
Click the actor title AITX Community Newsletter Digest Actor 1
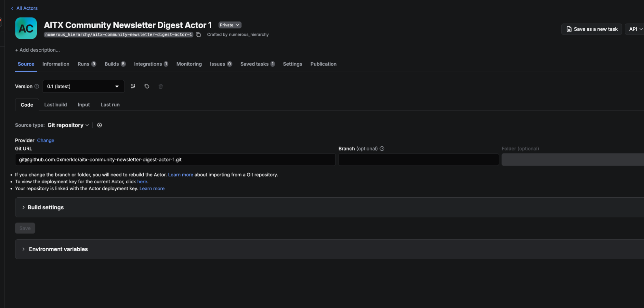(x=128, y=25)
